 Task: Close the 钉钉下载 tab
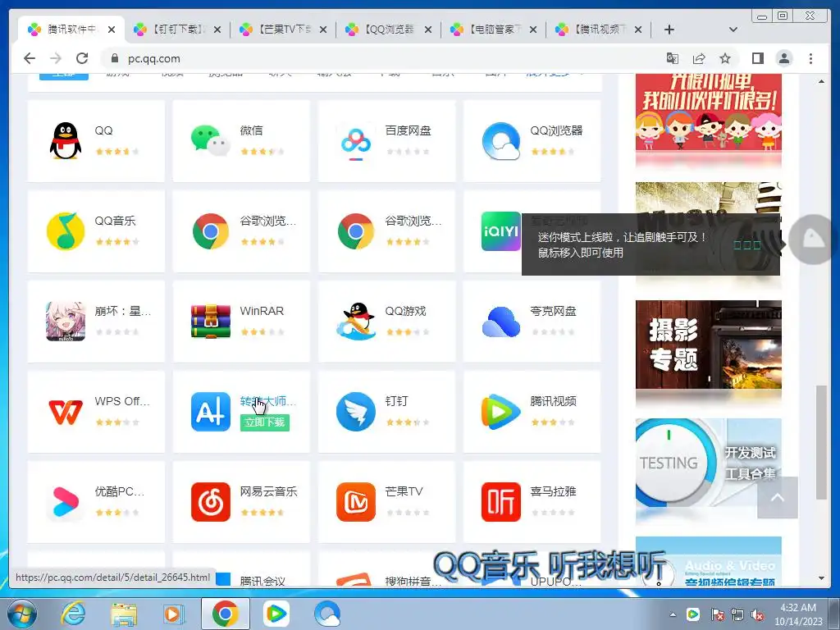click(x=217, y=30)
